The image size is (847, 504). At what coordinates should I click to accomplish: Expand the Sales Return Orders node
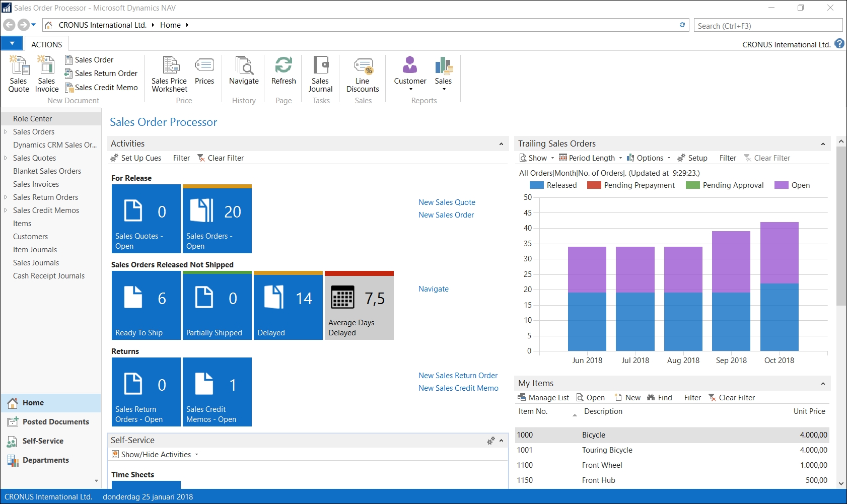(6, 197)
